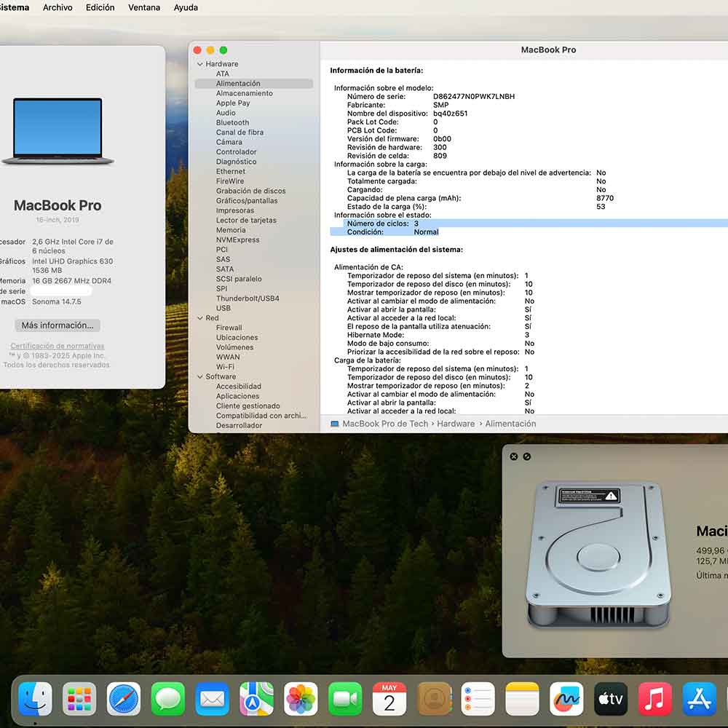Open the Ventana menu
Screen dimensions: 728x728
(144, 7)
